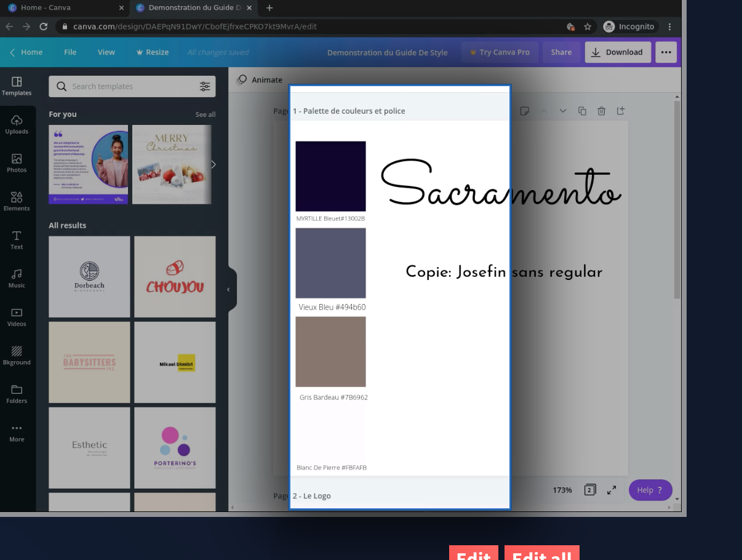The image size is (742, 560).
Task: Add notes to page 1
Action: pyautogui.click(x=524, y=111)
